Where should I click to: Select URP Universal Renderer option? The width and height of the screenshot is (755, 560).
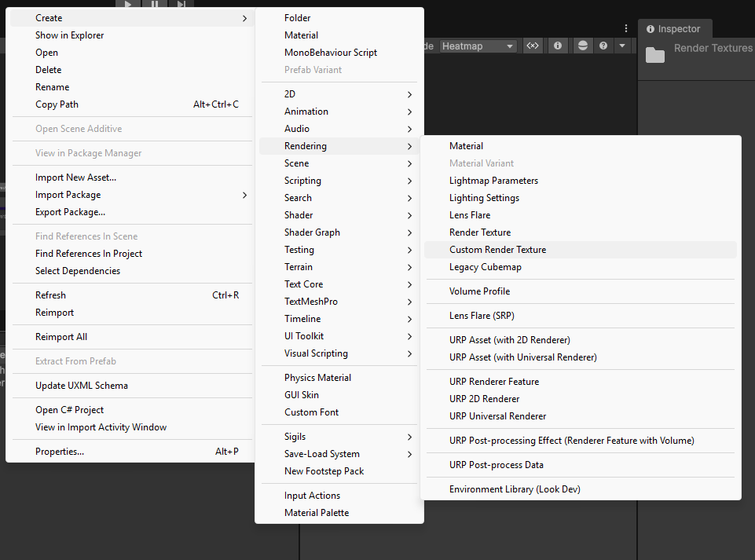[x=497, y=416]
